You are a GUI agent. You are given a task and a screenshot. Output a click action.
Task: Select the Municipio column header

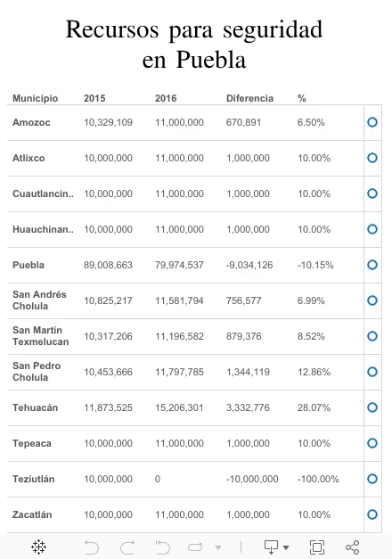(x=36, y=98)
